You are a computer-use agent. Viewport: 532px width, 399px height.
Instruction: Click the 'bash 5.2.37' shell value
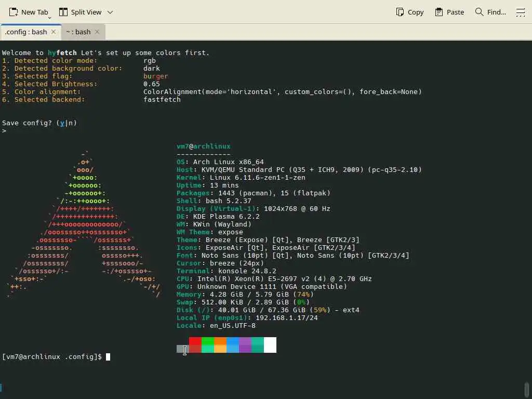[x=229, y=201]
